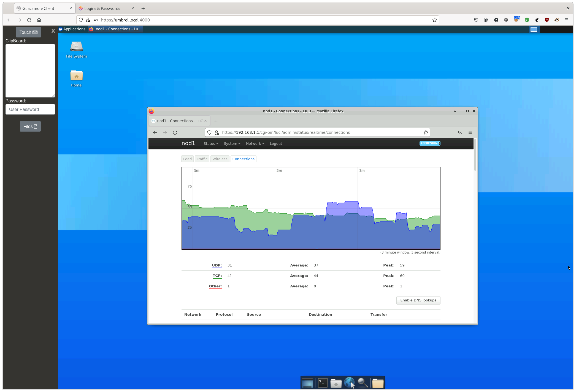Open the Firefox library icon
This screenshot has width=576, height=392.
(486, 20)
